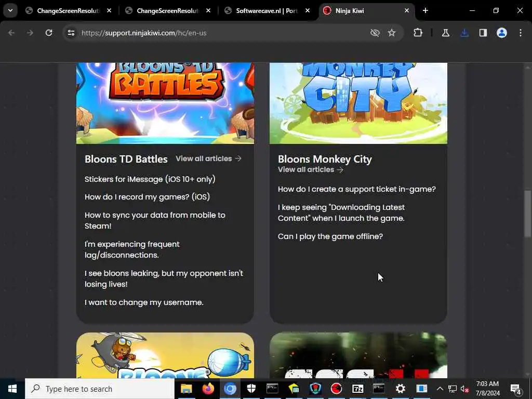Open the browser three-dot menu
This screenshot has height=399, width=532.
click(521, 33)
